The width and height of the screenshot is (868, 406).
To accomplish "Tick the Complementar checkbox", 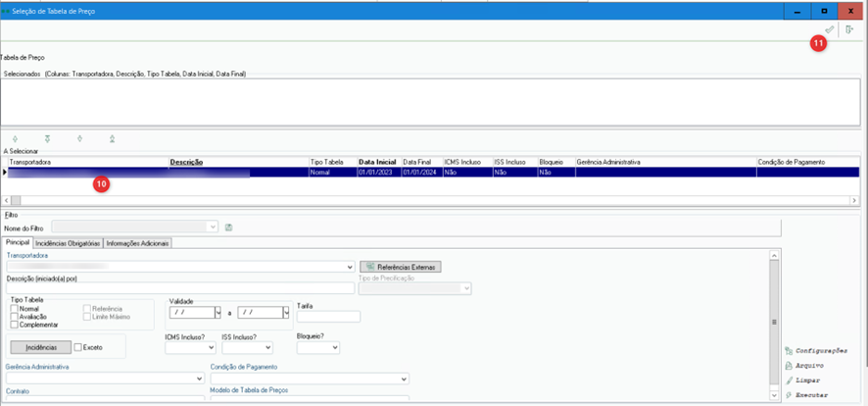I will coord(15,324).
